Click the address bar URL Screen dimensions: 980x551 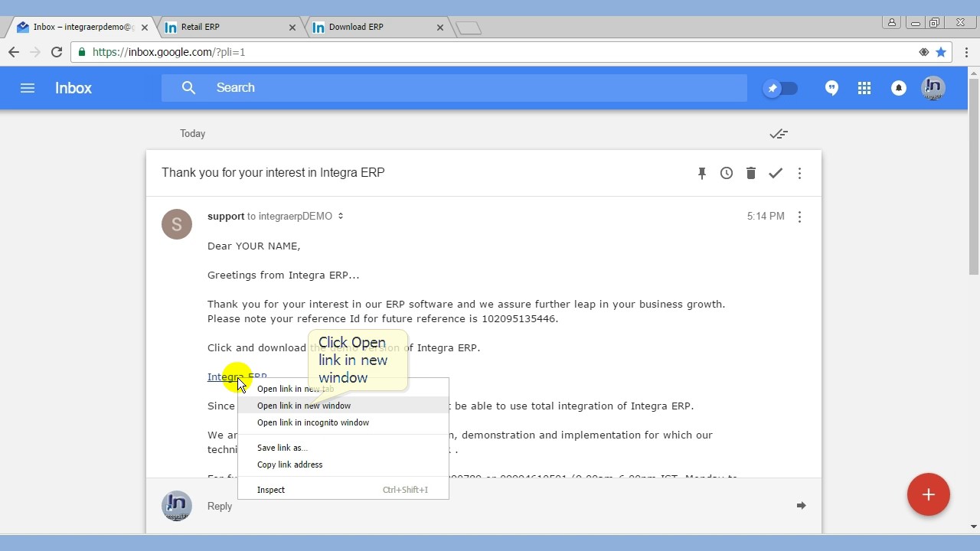(x=168, y=52)
